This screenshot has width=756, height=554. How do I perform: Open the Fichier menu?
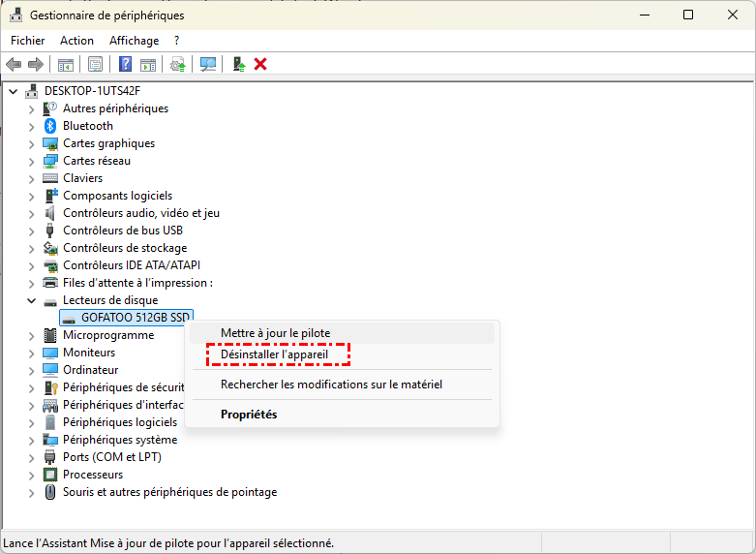point(27,41)
